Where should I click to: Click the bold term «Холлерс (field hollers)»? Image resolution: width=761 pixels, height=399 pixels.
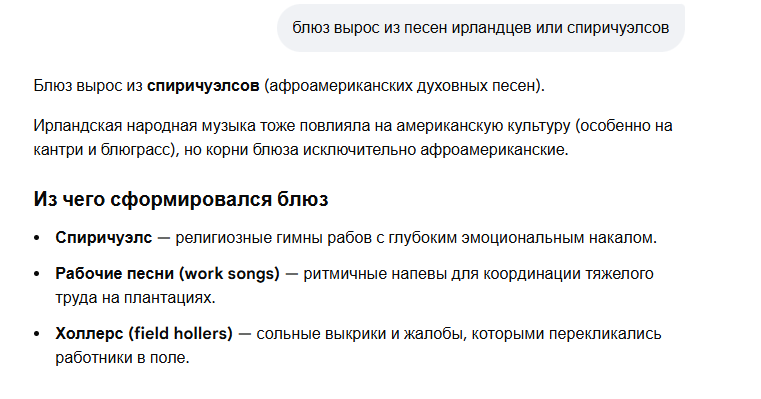click(x=144, y=334)
